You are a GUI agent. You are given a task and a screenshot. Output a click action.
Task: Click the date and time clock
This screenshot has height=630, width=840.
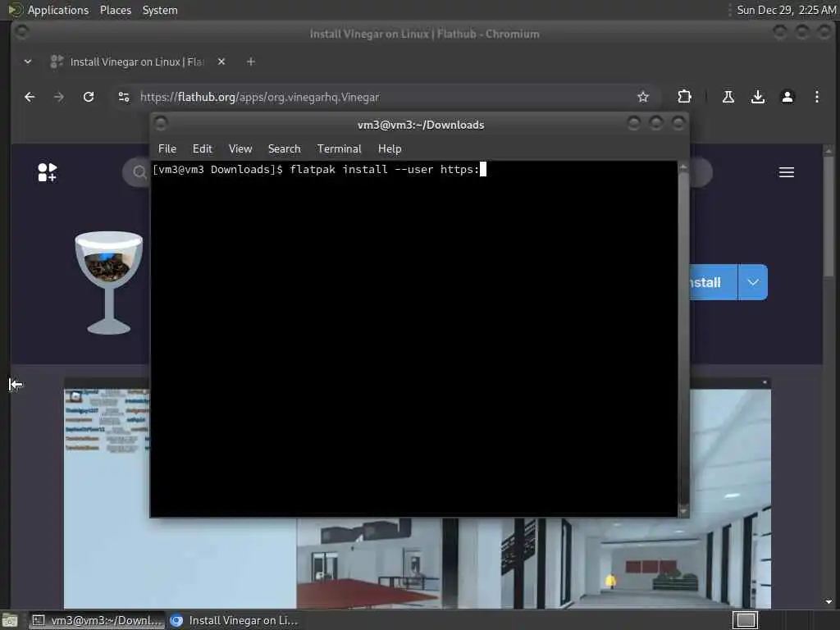[786, 10]
